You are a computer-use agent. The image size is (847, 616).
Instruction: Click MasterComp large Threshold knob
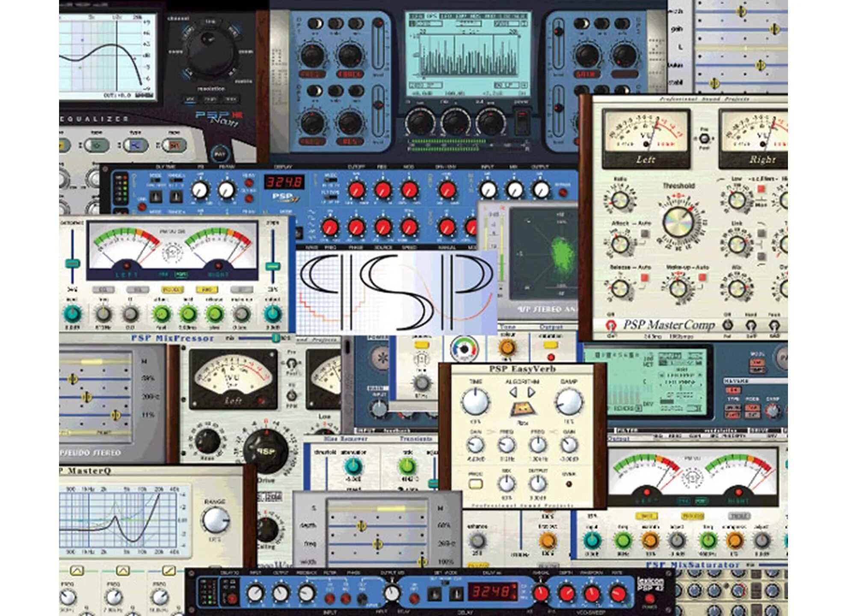pos(678,222)
